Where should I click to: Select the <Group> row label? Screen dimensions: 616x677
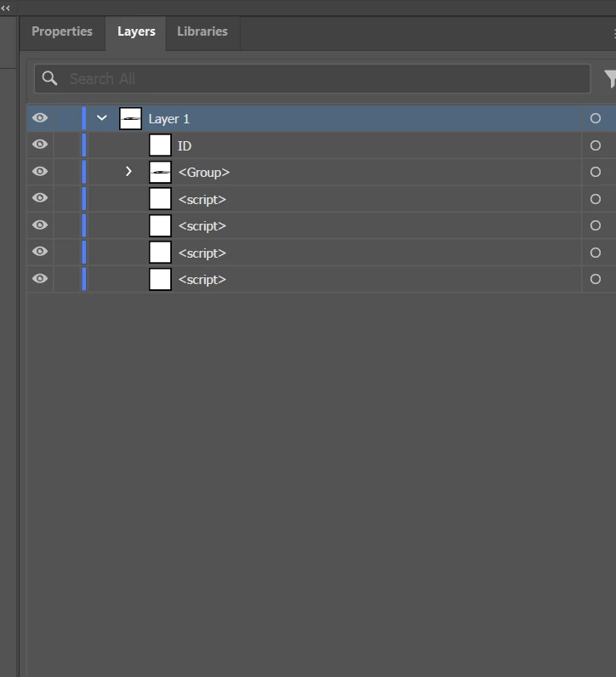pyautogui.click(x=204, y=173)
